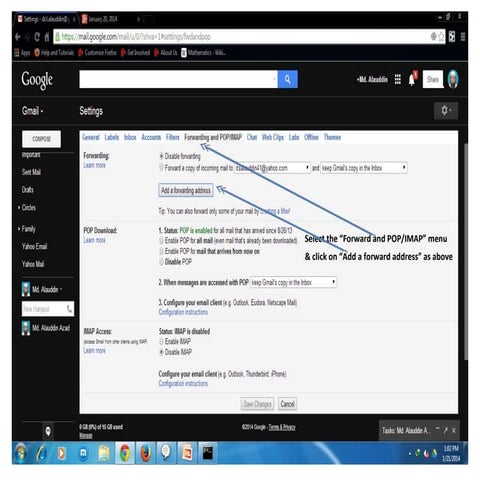Switch to the Inbox settings tab
This screenshot has height=480, width=480.
[x=130, y=137]
